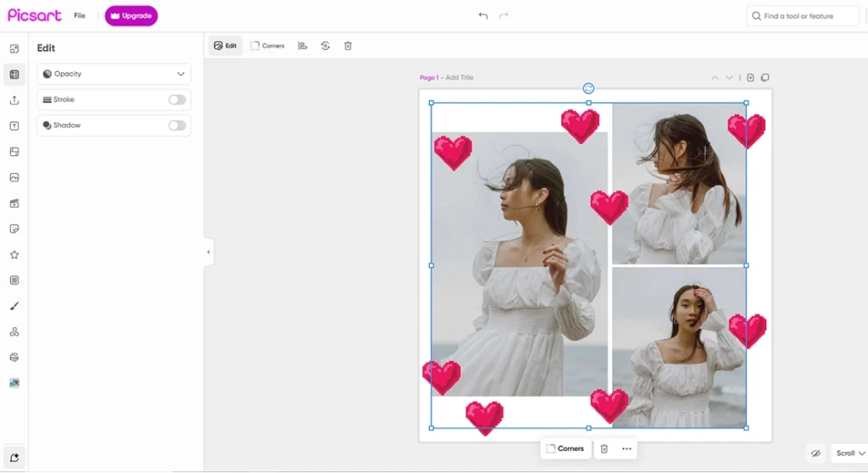Image resolution: width=868 pixels, height=473 pixels.
Task: Toggle the hide-eye icon near Scroll
Action: coord(815,453)
